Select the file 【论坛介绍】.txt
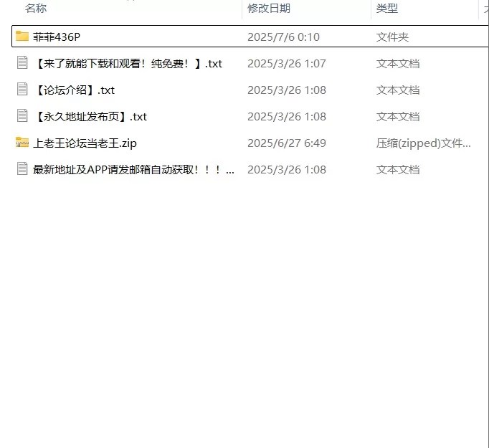 point(75,90)
